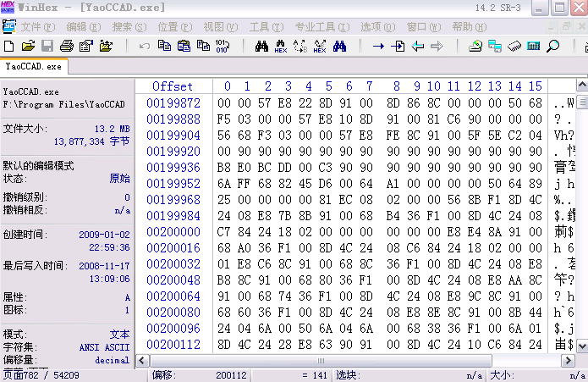Click the 原始 state value
The image size is (588, 382).
(x=119, y=178)
